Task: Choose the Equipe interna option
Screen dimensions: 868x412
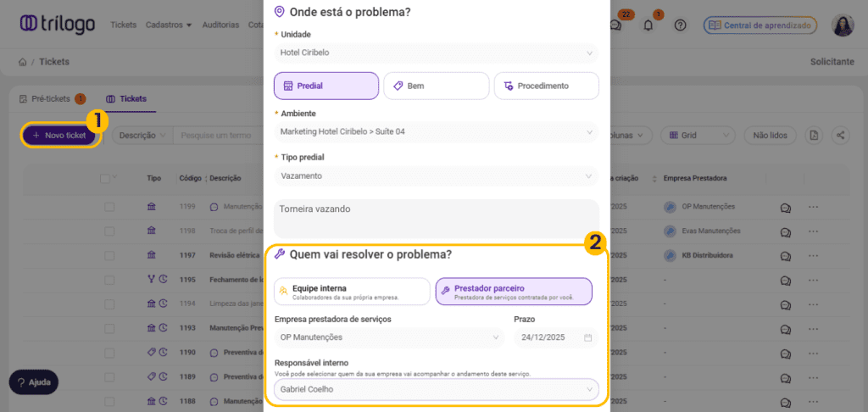Action: click(x=352, y=292)
